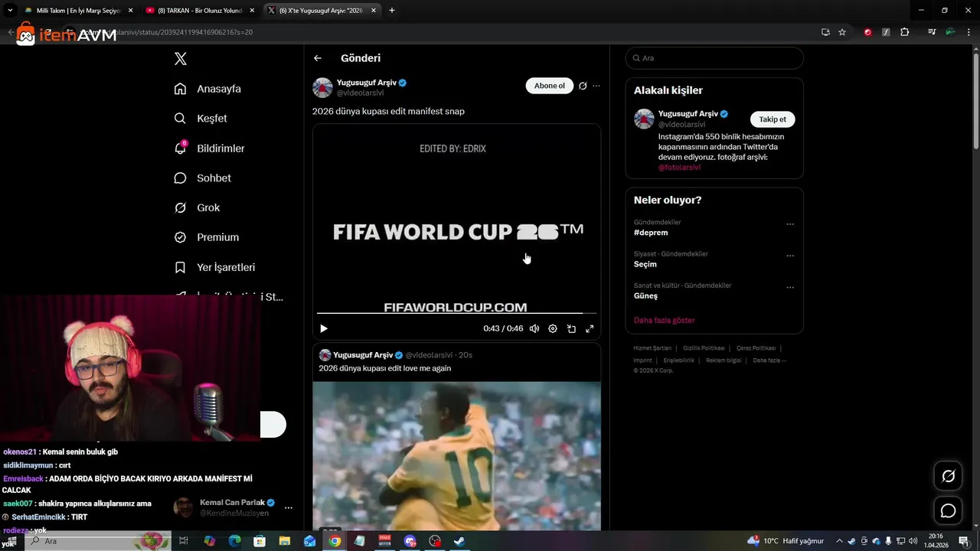Bookmark page with star icon
This screenshot has height=551, width=980.
(x=842, y=32)
